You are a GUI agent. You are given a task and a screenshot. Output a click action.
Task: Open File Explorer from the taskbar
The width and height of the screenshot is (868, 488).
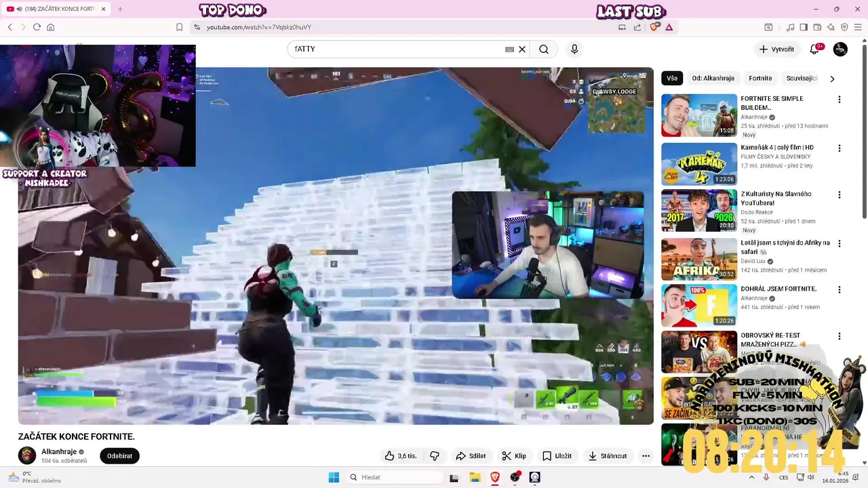tap(475, 477)
